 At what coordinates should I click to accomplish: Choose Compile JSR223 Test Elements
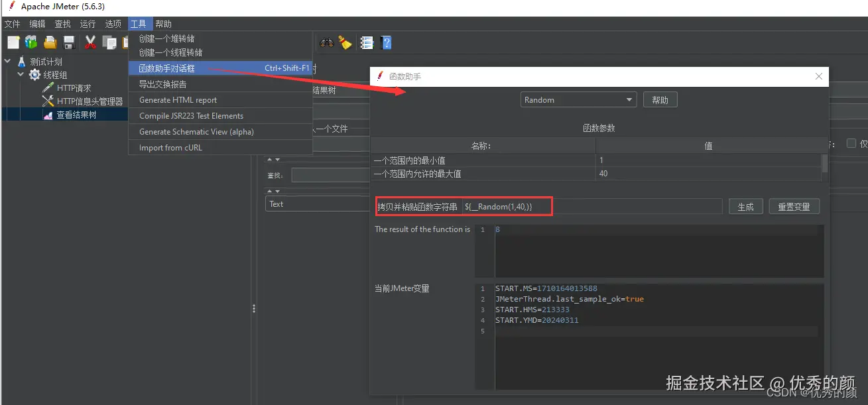click(220, 116)
